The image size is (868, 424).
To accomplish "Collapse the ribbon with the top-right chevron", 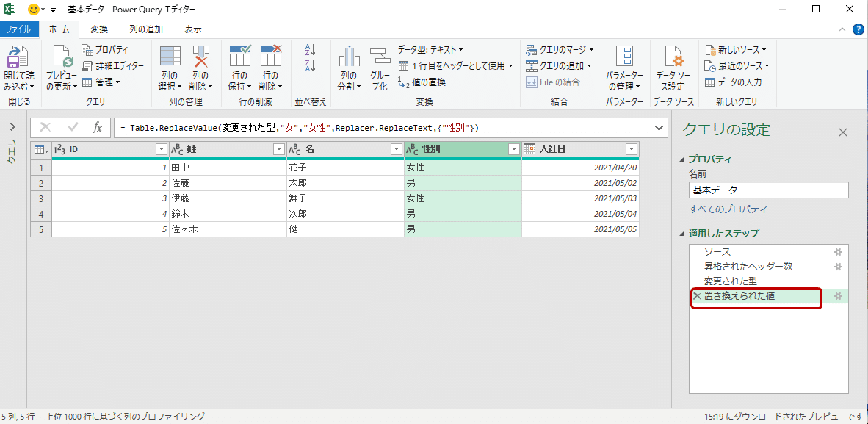I will point(842,29).
